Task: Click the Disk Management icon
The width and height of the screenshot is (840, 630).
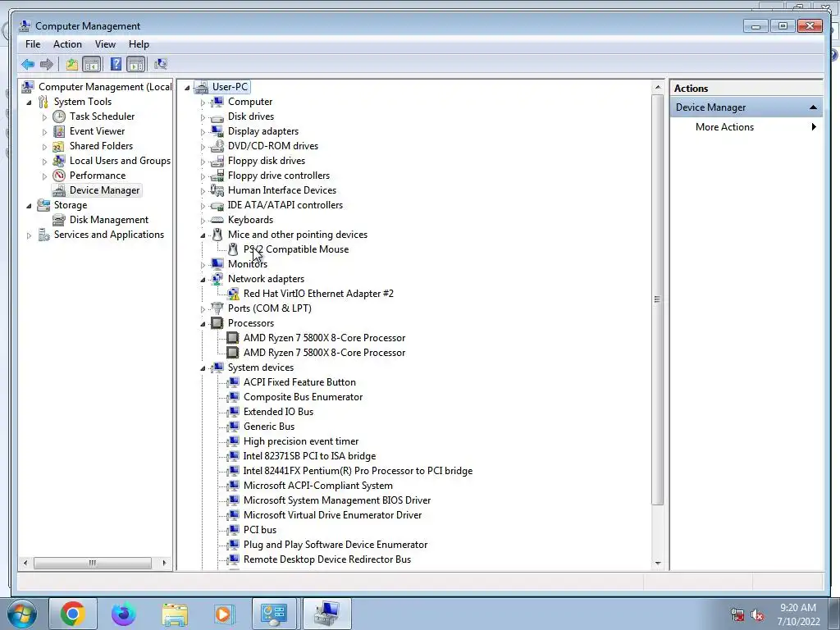Action: pyautogui.click(x=59, y=220)
